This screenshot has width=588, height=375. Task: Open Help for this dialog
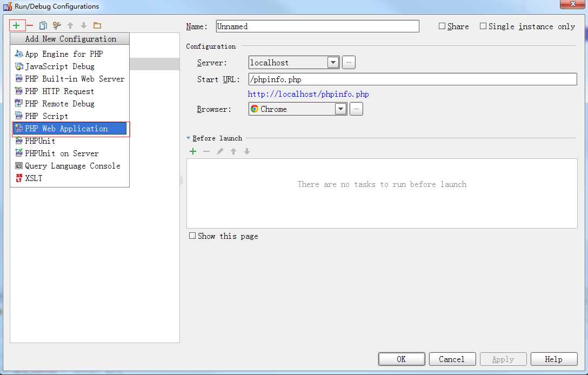click(554, 359)
